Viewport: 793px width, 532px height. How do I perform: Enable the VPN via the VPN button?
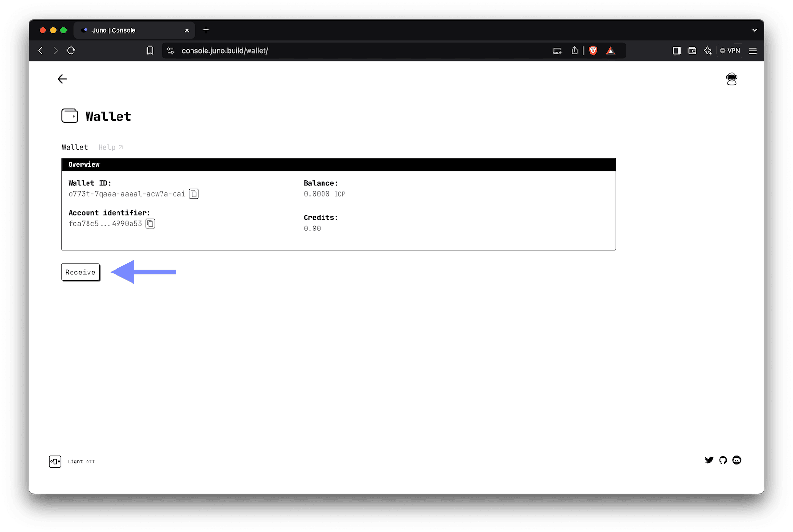730,50
